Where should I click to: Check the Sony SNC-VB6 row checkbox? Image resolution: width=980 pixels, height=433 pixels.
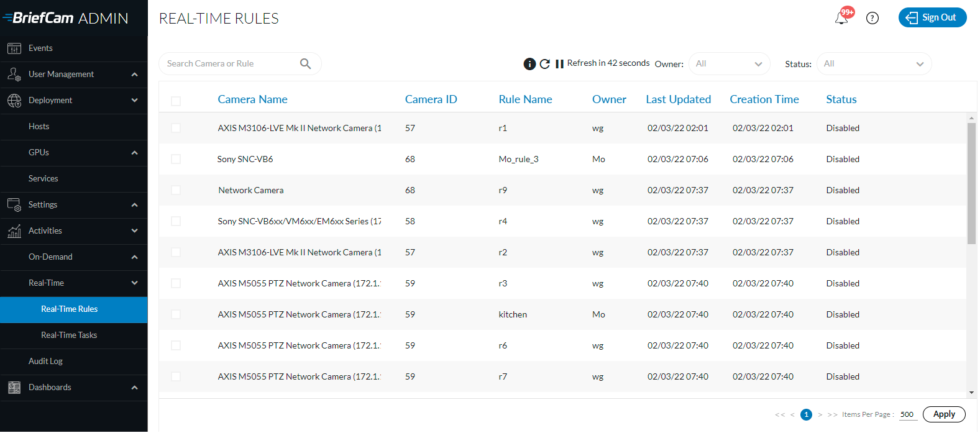(x=176, y=159)
